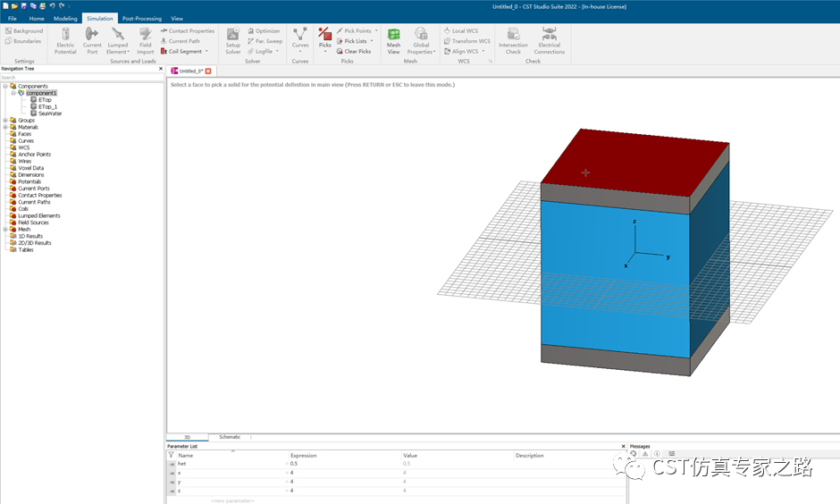Click the Print icon in quick access toolbar

tap(42, 6)
